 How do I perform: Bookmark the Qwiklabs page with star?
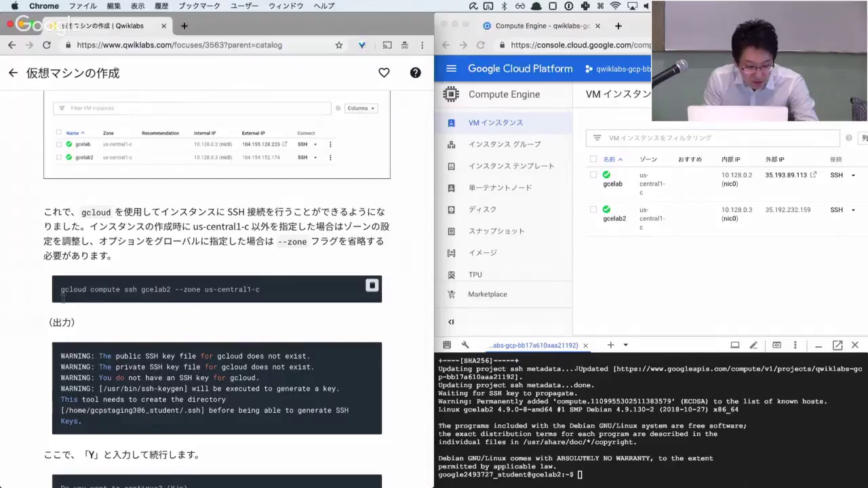click(x=339, y=45)
